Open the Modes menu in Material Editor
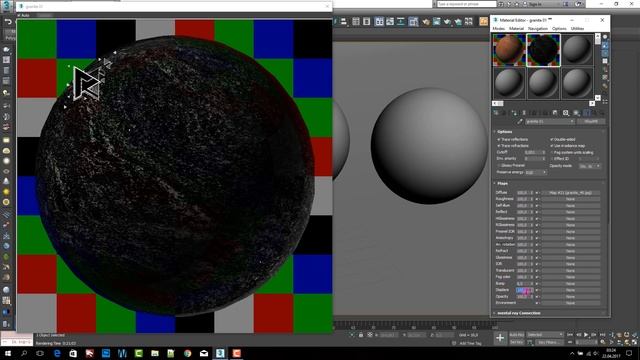The width and height of the screenshot is (640, 360). tap(498, 29)
